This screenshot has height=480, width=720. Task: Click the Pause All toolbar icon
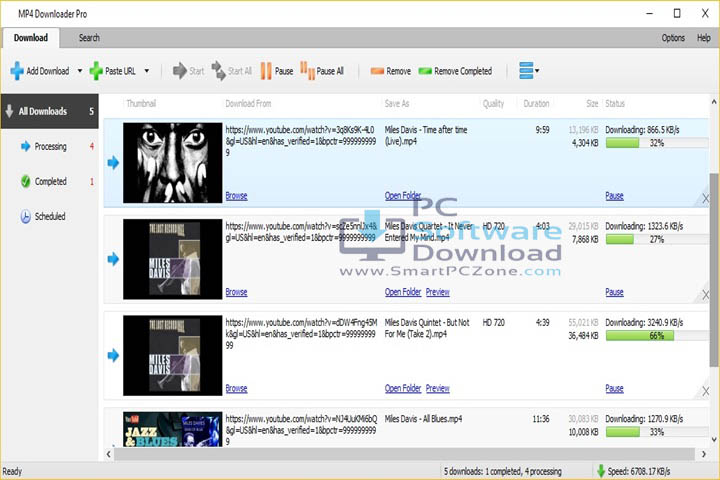307,71
